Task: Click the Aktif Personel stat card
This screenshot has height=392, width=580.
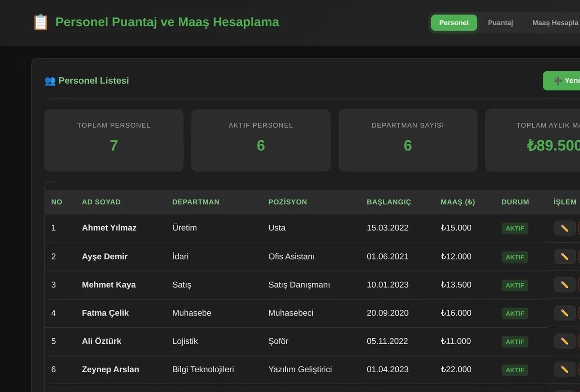Action: click(x=261, y=140)
